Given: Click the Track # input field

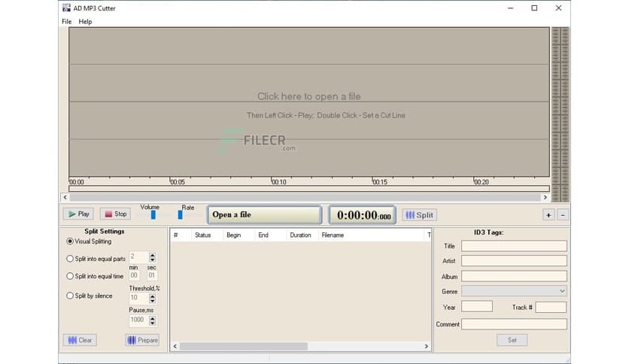Looking at the screenshot, I should tap(551, 307).
